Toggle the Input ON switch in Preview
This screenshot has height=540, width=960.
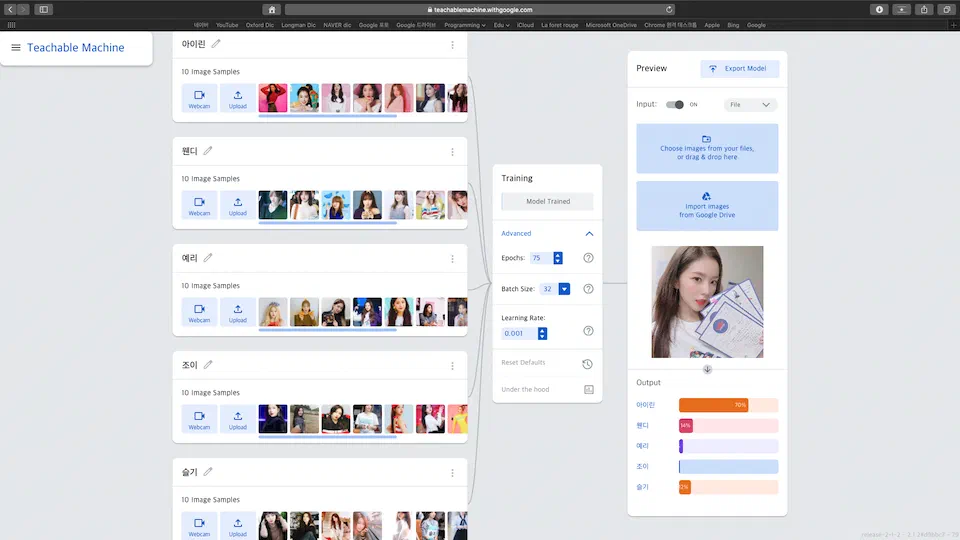pyautogui.click(x=675, y=104)
